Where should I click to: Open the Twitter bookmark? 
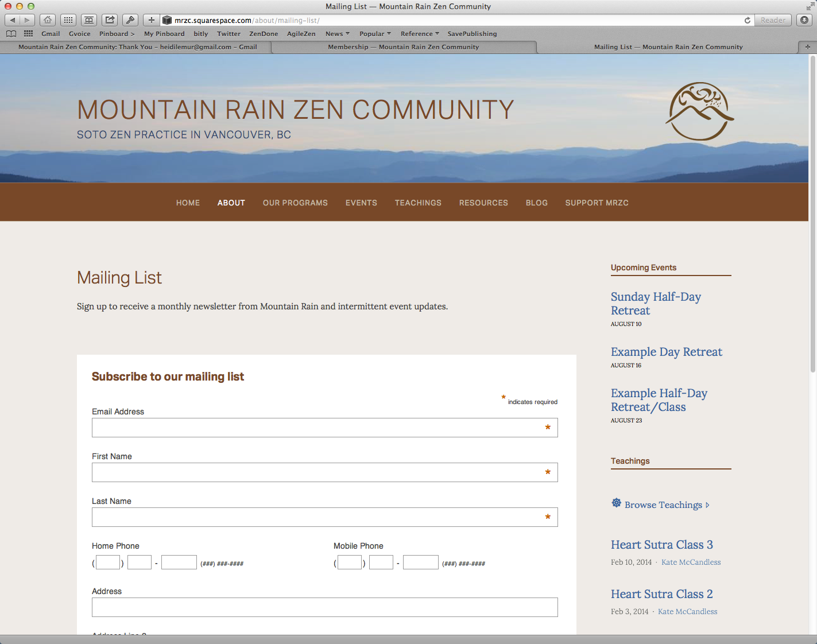tap(229, 34)
